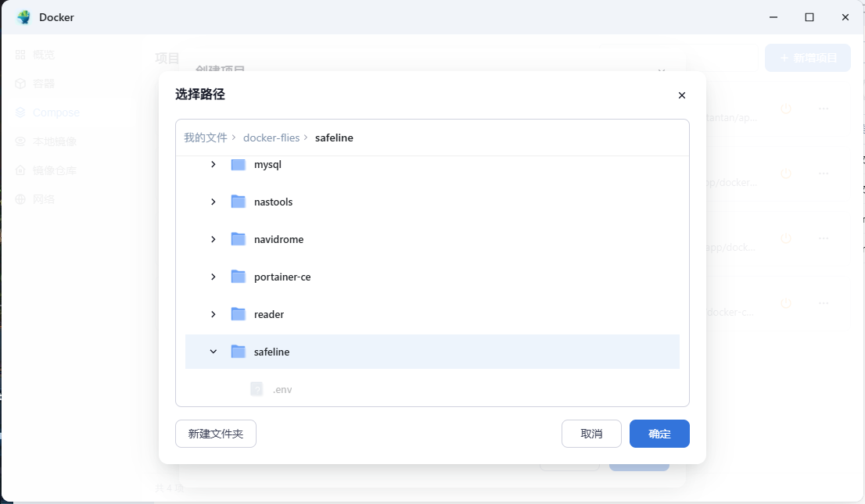Select the nastools folder name
The image size is (865, 504).
(x=273, y=202)
